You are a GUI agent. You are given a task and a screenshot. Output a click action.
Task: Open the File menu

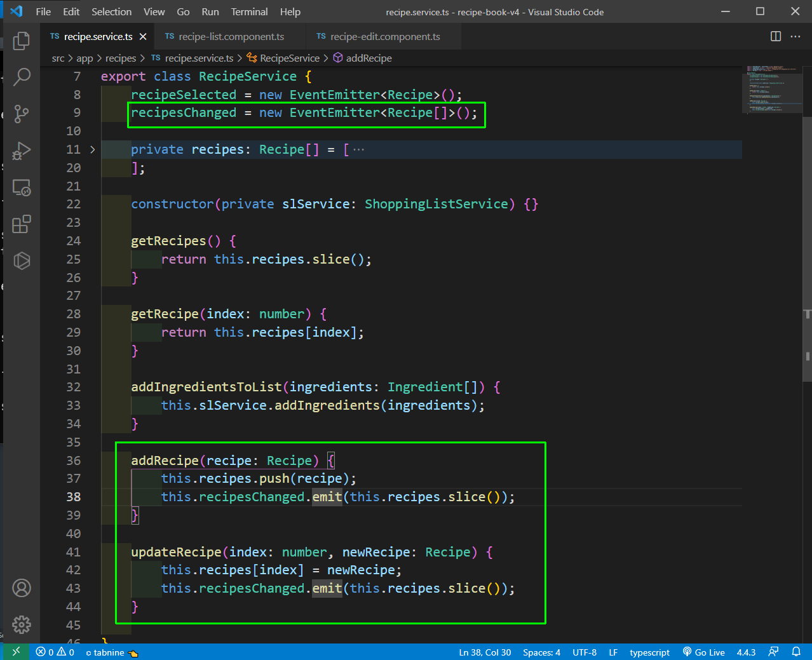pos(43,11)
